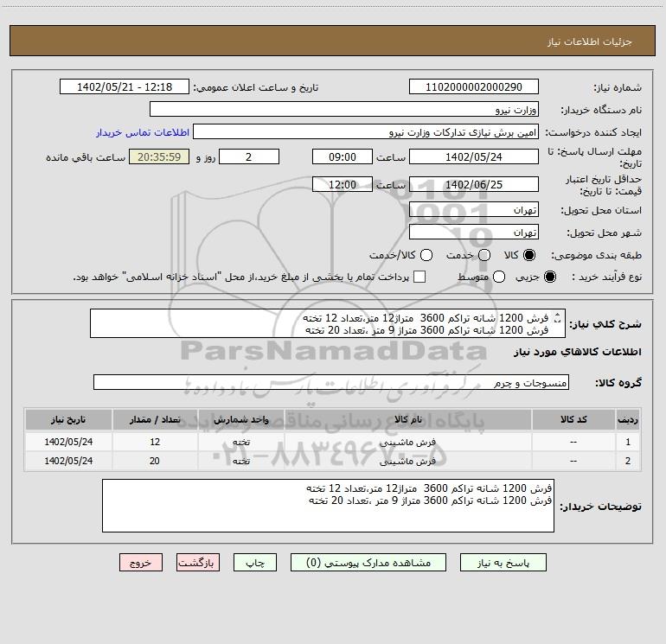Screen dimensions: 666x644
Task: Click the تاریخ نیاز column header
Action: tap(68, 419)
